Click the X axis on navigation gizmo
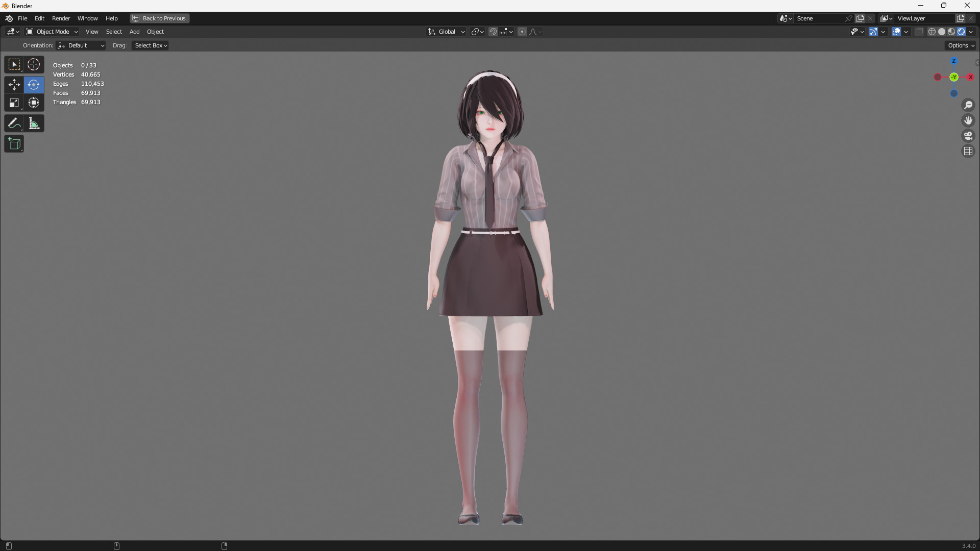Viewport: 980px width, 551px height. coord(970,77)
